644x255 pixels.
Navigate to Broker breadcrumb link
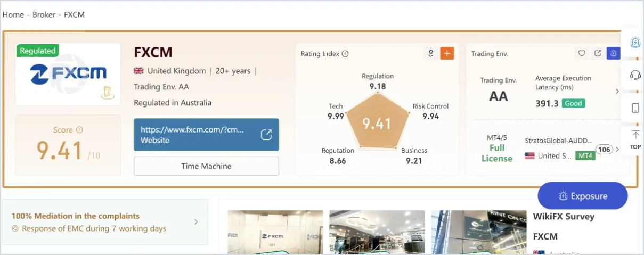coord(44,14)
